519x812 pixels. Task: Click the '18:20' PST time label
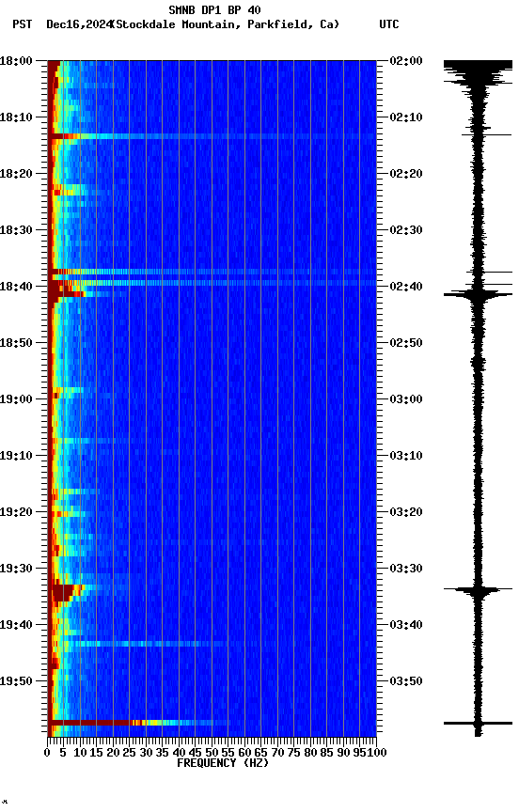(x=16, y=174)
